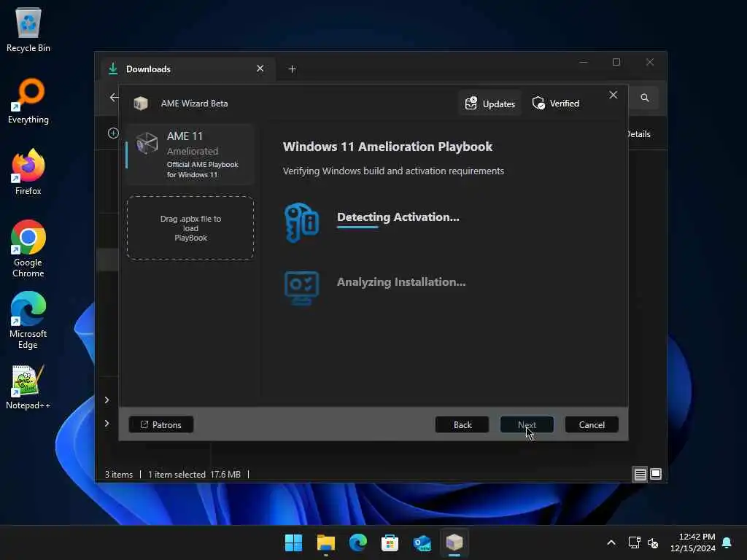
Task: Open Microsoft Store from the taskbar
Action: (x=390, y=542)
